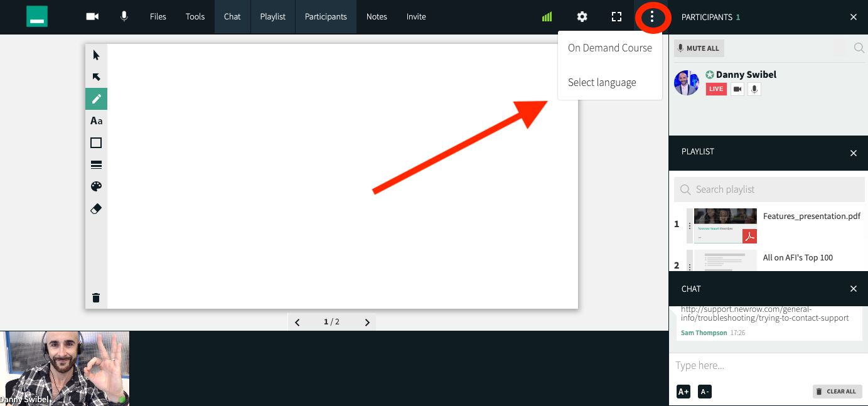Open the line thickness tool
This screenshot has width=868, height=406.
96,165
